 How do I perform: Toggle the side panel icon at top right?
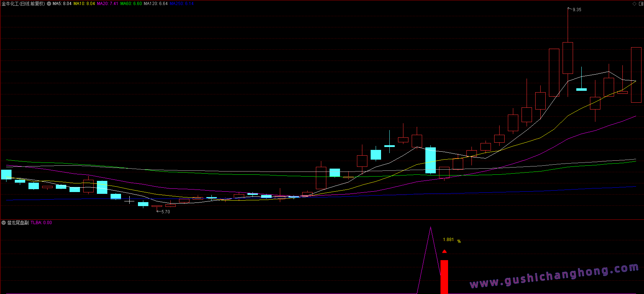(x=640, y=4)
